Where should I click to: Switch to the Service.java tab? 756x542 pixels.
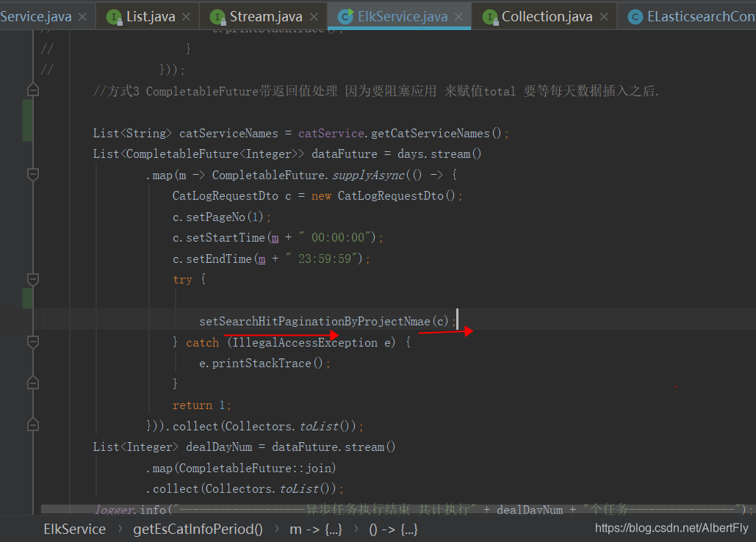pyautogui.click(x=37, y=15)
